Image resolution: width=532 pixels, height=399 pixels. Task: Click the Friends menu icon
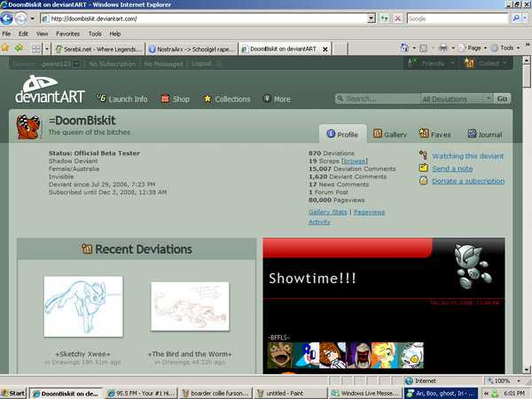click(x=412, y=63)
